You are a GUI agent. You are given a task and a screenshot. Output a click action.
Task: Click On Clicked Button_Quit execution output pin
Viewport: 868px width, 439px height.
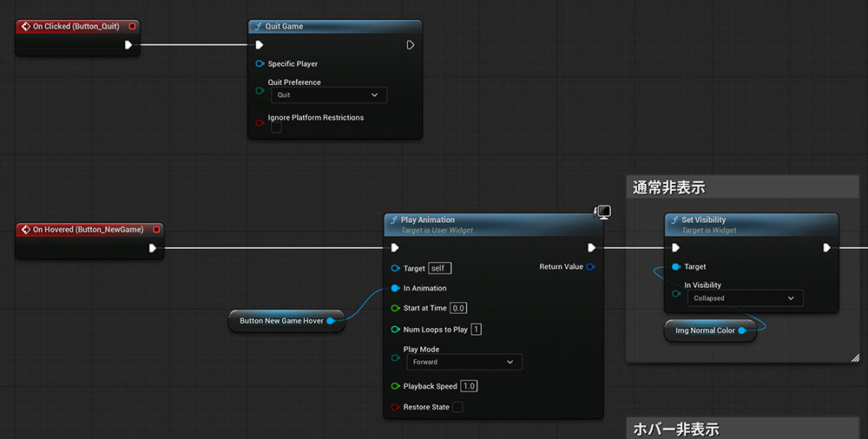pyautogui.click(x=128, y=45)
